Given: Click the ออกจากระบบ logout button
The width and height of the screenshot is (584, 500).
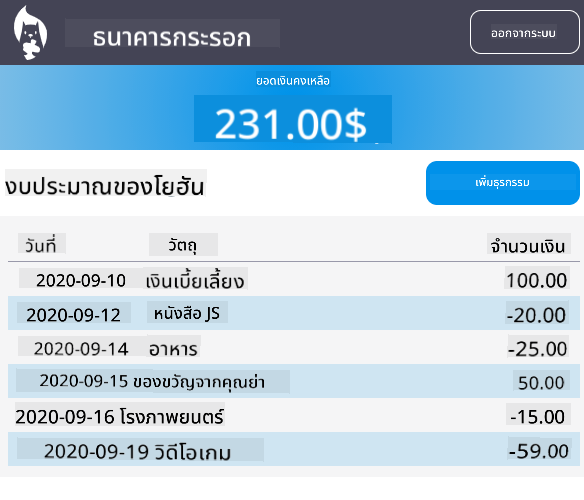Looking at the screenshot, I should pos(524,32).
